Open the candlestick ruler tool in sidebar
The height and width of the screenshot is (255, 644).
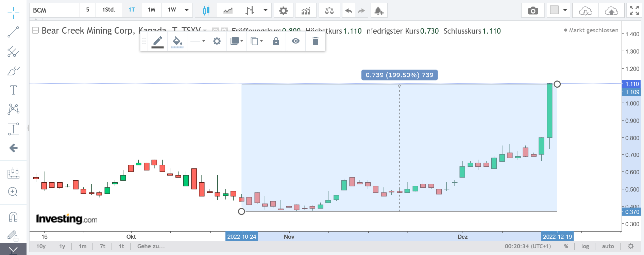click(x=13, y=173)
